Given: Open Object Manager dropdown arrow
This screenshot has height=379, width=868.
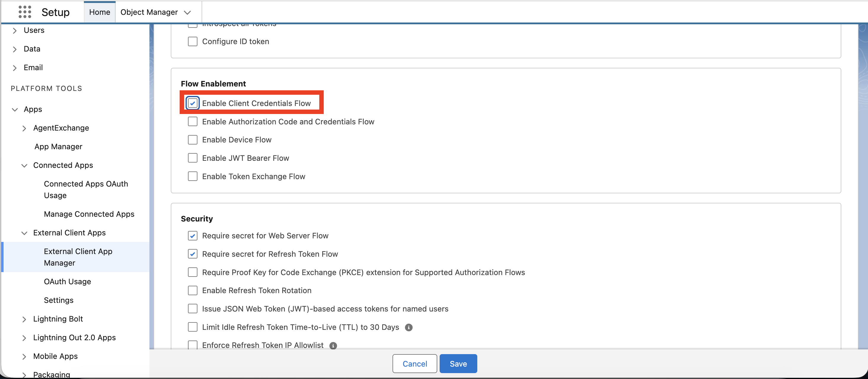Looking at the screenshot, I should (x=187, y=12).
